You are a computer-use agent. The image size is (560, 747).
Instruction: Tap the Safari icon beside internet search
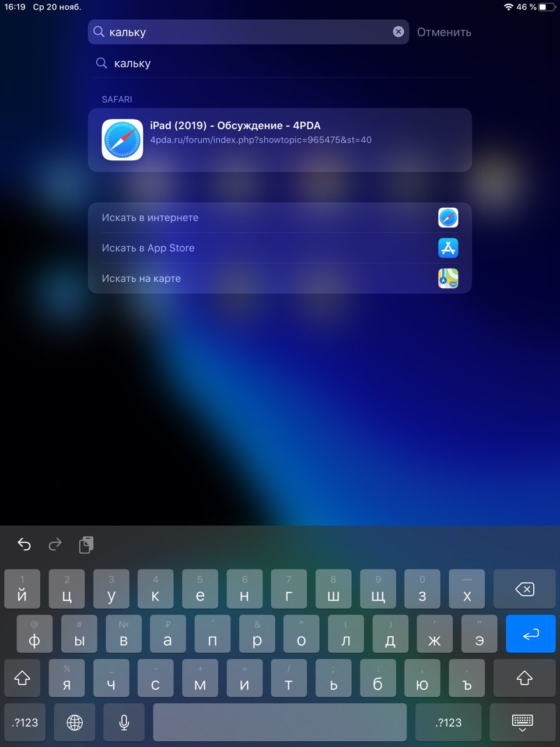point(448,218)
